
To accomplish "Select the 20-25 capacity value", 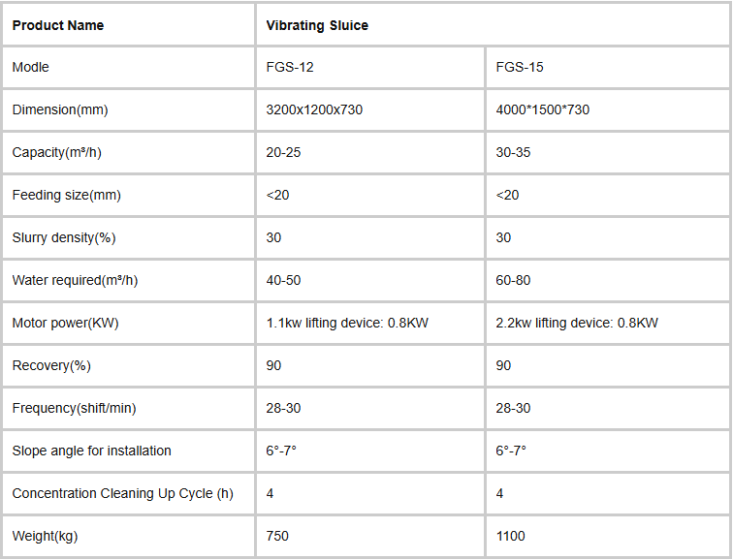I will (x=284, y=153).
